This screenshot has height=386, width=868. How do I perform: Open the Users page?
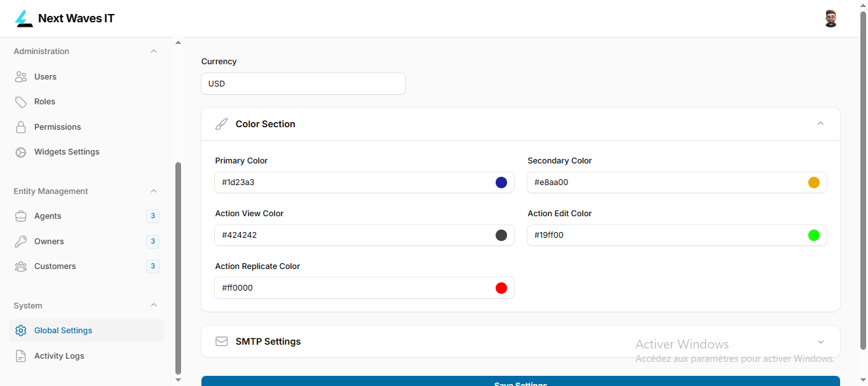pyautogui.click(x=86, y=77)
